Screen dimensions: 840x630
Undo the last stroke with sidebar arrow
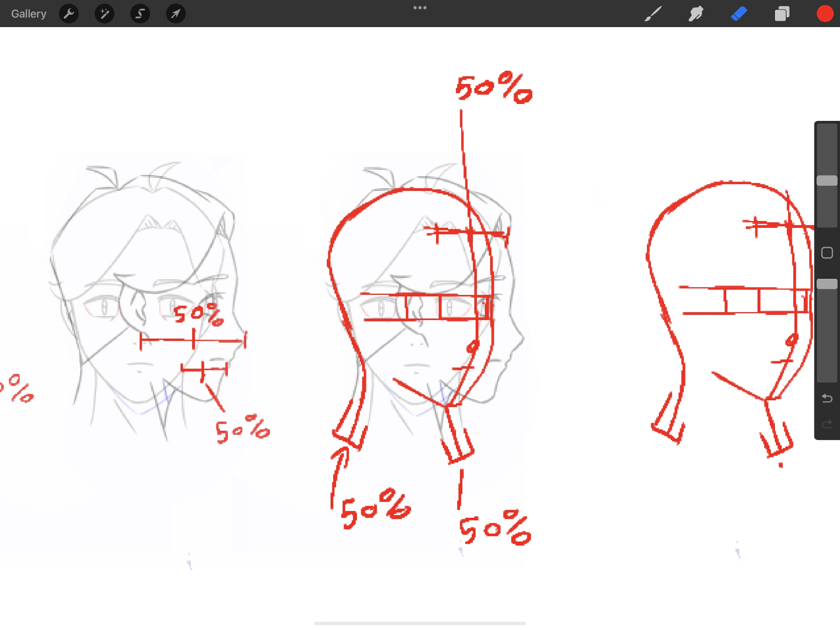click(x=827, y=398)
